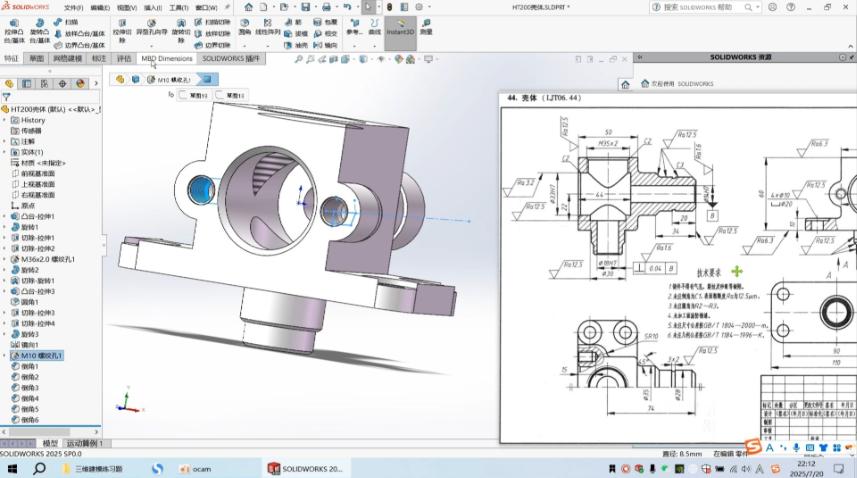Select the 相交 intersect tool
The image size is (857, 478).
click(x=325, y=34)
